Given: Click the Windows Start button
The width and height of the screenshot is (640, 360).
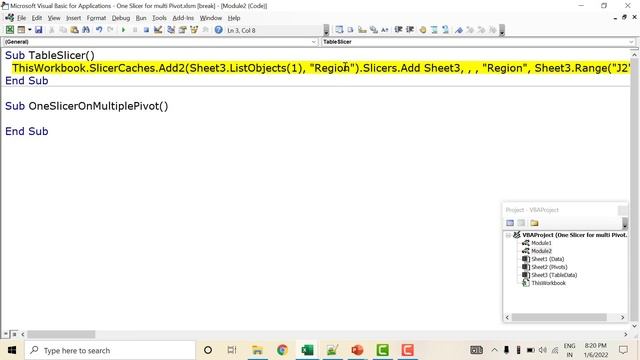Looking at the screenshot, I should click(x=12, y=350).
